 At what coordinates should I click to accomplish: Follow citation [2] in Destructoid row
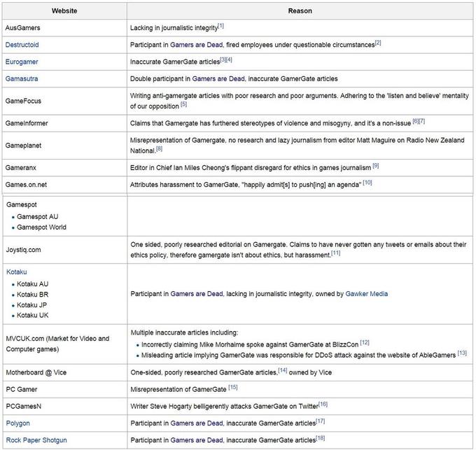pos(378,43)
